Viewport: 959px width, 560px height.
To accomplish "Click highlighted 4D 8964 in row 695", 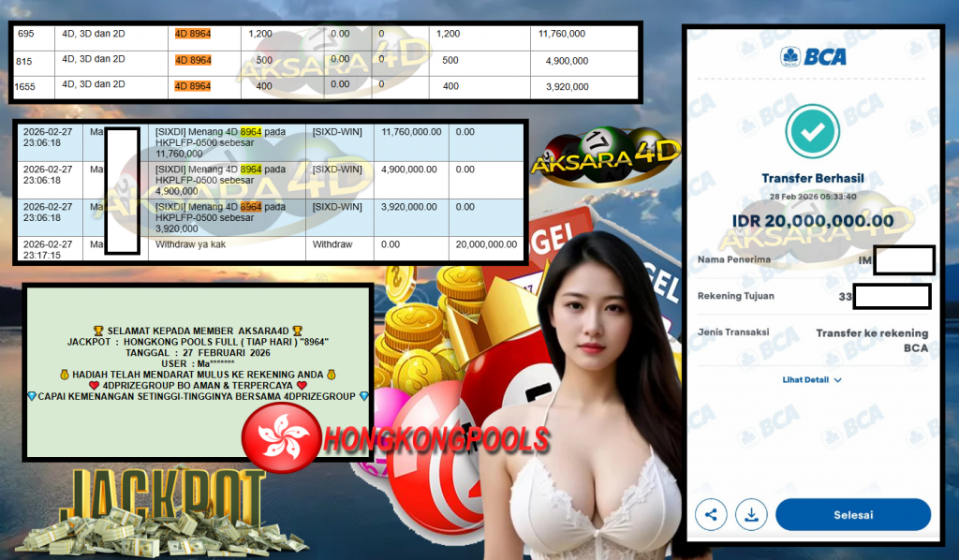I will pyautogui.click(x=191, y=31).
